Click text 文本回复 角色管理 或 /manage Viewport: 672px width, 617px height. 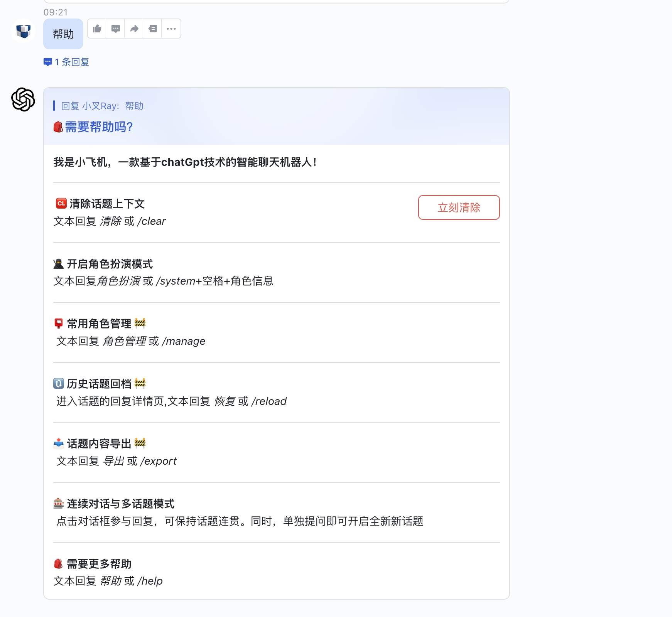click(x=131, y=341)
